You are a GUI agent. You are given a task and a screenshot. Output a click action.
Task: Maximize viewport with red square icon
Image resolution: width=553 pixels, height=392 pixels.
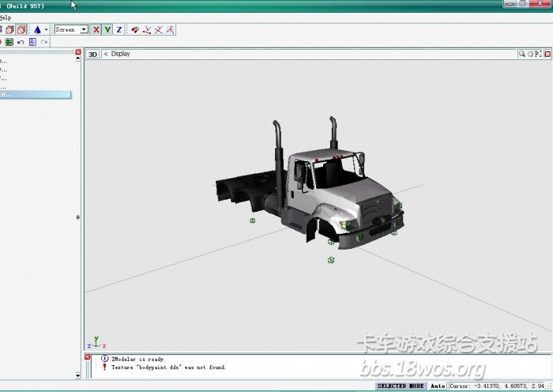tap(547, 54)
